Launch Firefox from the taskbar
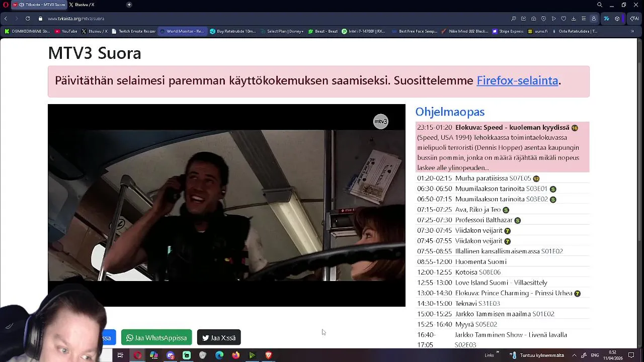Screen dimensions: 644x362 pos(236,355)
